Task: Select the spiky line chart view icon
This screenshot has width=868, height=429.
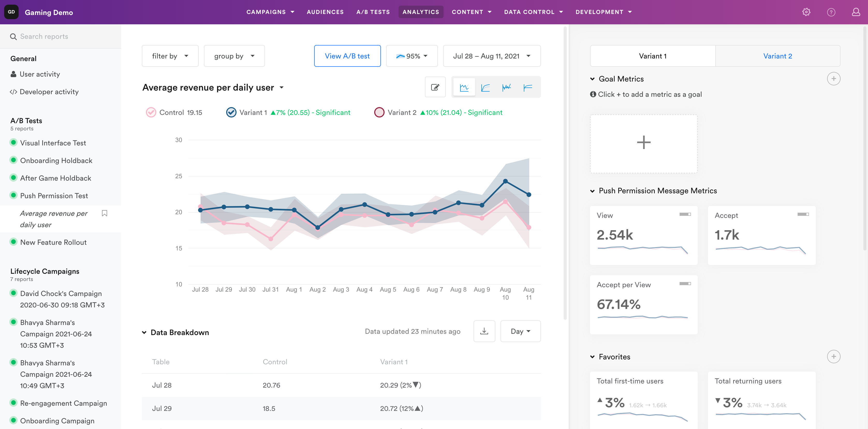Action: click(x=506, y=88)
